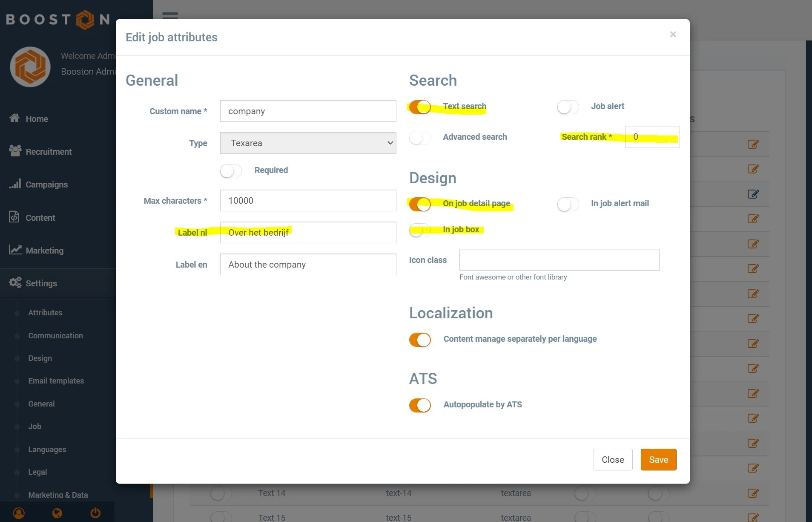Enable the Job alert toggle

568,107
